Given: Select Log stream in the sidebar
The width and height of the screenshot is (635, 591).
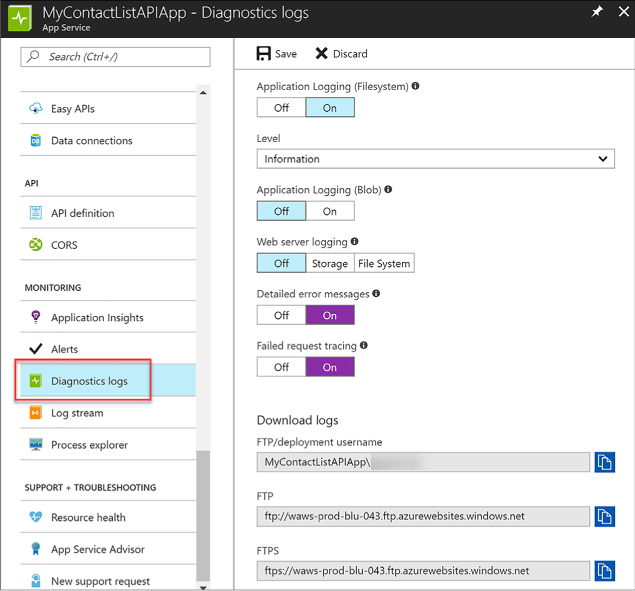Looking at the screenshot, I should tap(108, 413).
